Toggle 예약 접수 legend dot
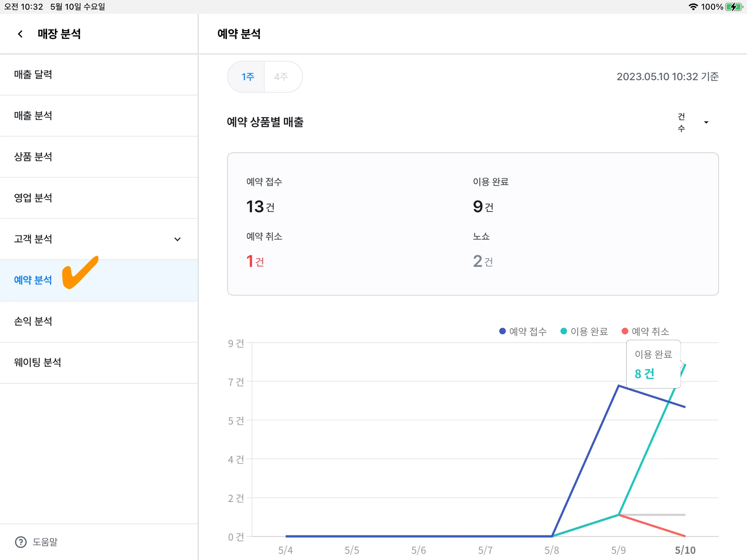 coord(502,331)
